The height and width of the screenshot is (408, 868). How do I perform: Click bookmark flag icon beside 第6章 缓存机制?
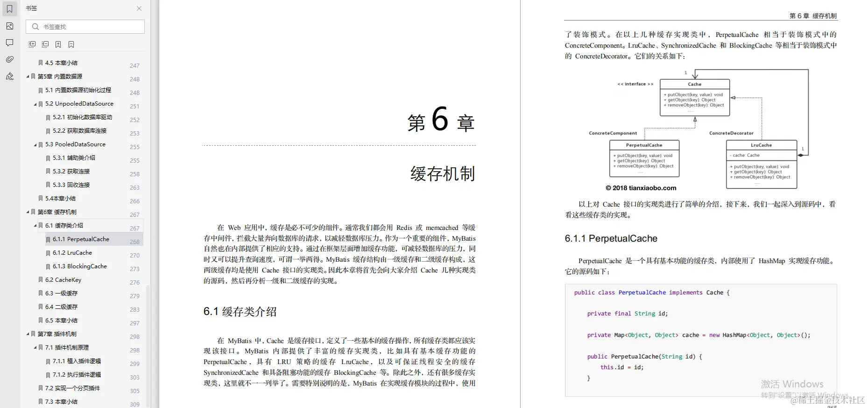coord(33,212)
